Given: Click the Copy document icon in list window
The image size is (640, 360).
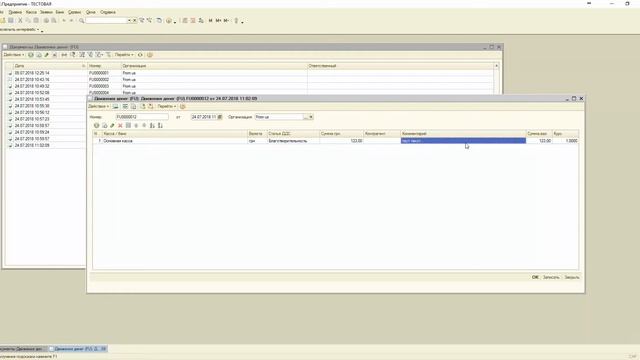Looking at the screenshot, I should 39,55.
